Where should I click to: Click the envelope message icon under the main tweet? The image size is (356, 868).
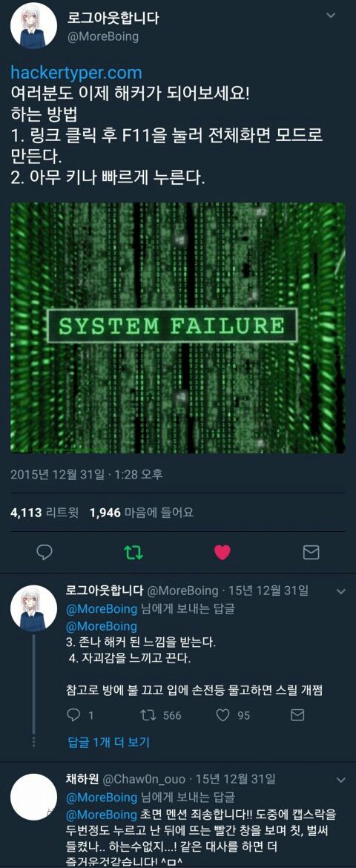coord(311,552)
